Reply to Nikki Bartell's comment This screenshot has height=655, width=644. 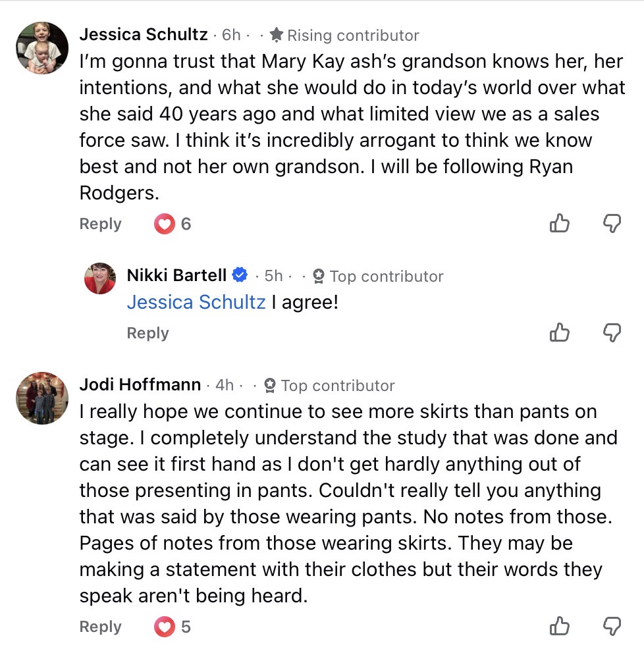coord(148,334)
